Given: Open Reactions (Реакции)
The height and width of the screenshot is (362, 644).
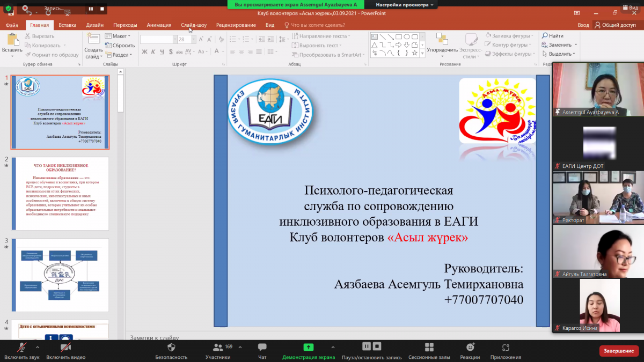Looking at the screenshot, I should coord(470,351).
